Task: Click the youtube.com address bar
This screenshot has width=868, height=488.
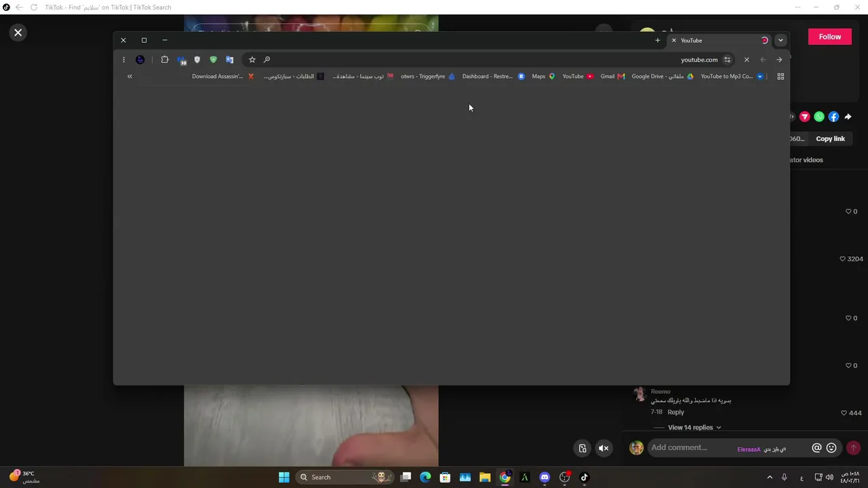Action: click(488, 60)
